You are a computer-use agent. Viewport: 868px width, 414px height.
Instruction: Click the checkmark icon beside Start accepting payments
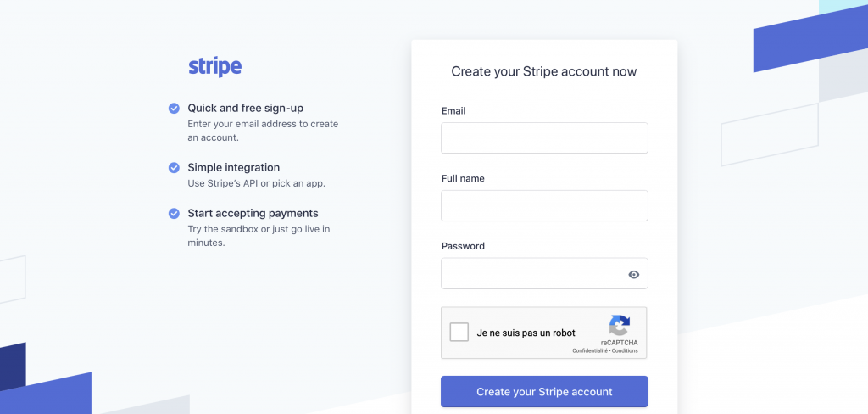click(174, 214)
